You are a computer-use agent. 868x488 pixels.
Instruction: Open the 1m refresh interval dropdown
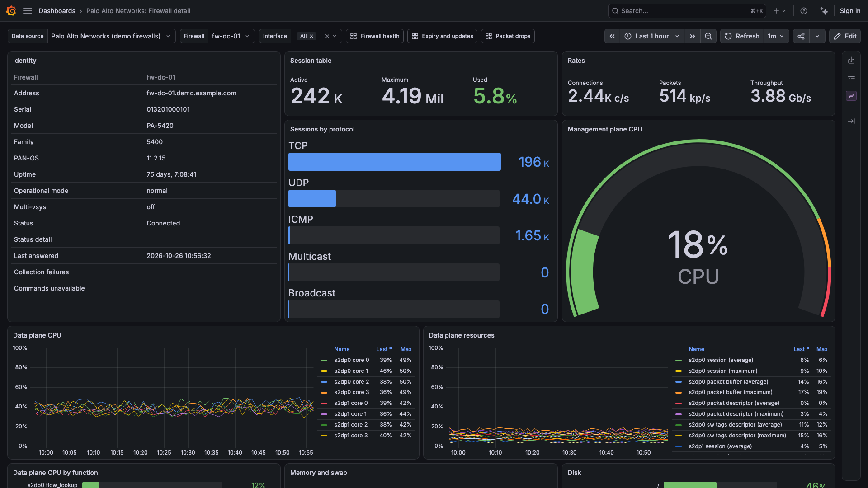776,36
